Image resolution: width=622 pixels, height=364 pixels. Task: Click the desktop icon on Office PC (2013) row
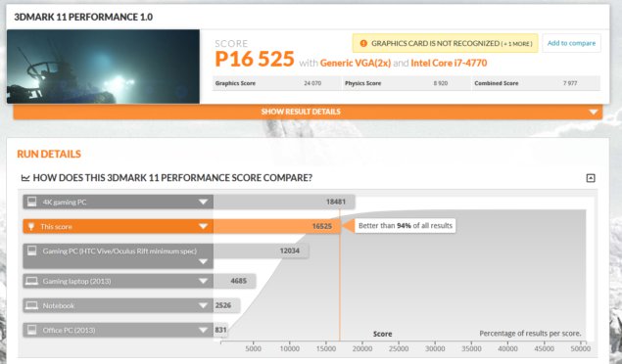click(31, 330)
